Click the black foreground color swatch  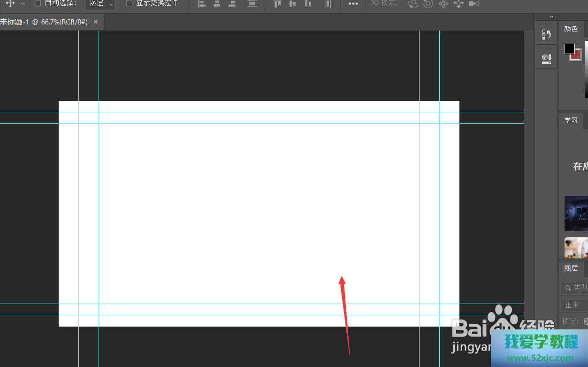click(x=569, y=49)
